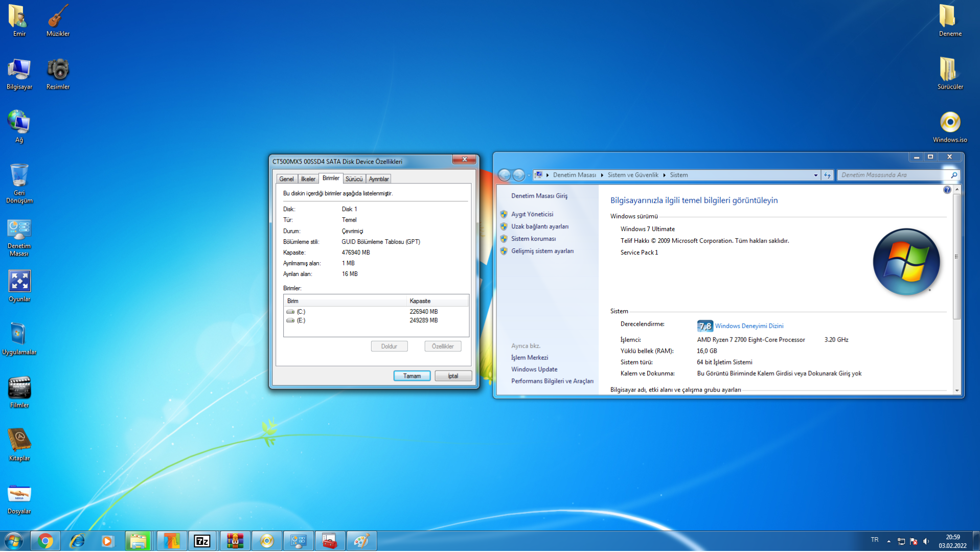This screenshot has height=552, width=980.
Task: Open the Emir user folder on desktop
Action: [19, 20]
